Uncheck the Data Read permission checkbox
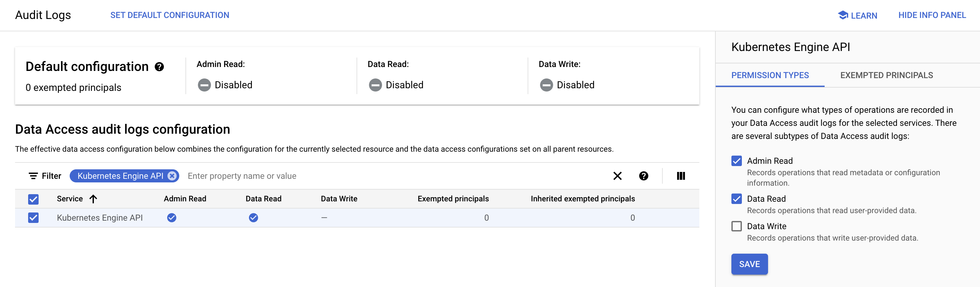The width and height of the screenshot is (980, 287). coord(737,199)
